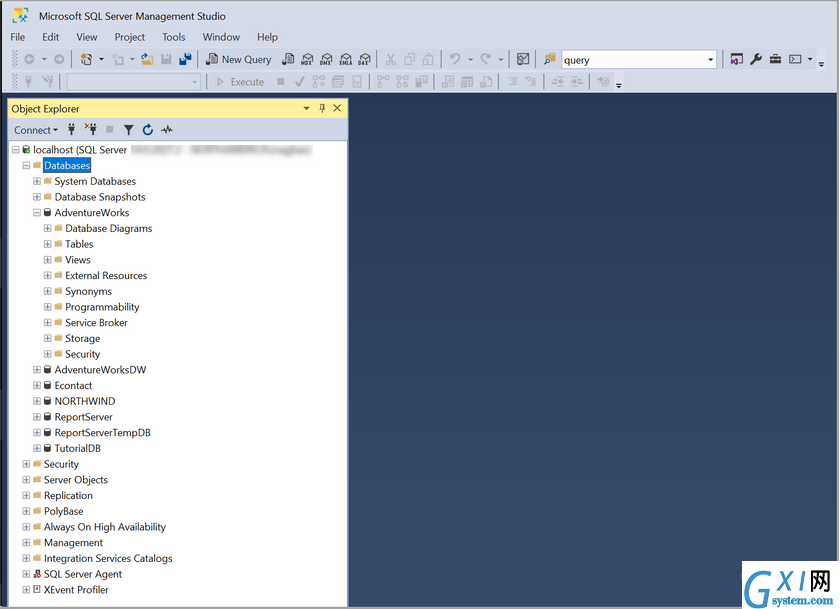Select the External Resources folder
The image size is (840, 609).
106,275
